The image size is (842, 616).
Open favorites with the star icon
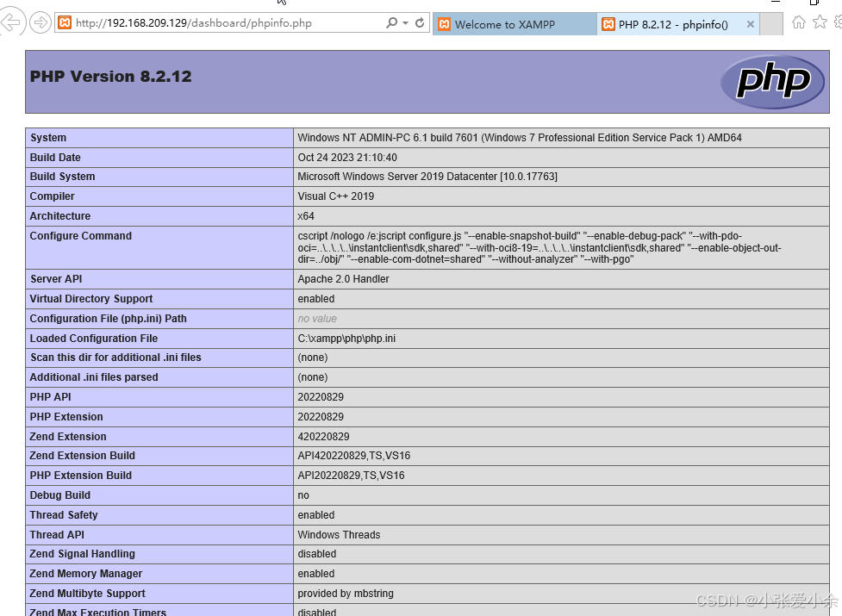tap(820, 22)
